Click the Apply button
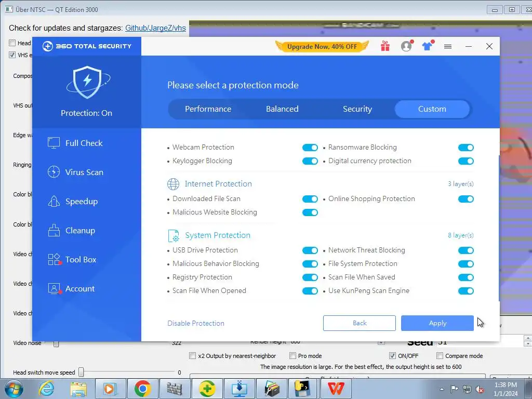Viewport: 532px width, 399px height. [x=437, y=323]
